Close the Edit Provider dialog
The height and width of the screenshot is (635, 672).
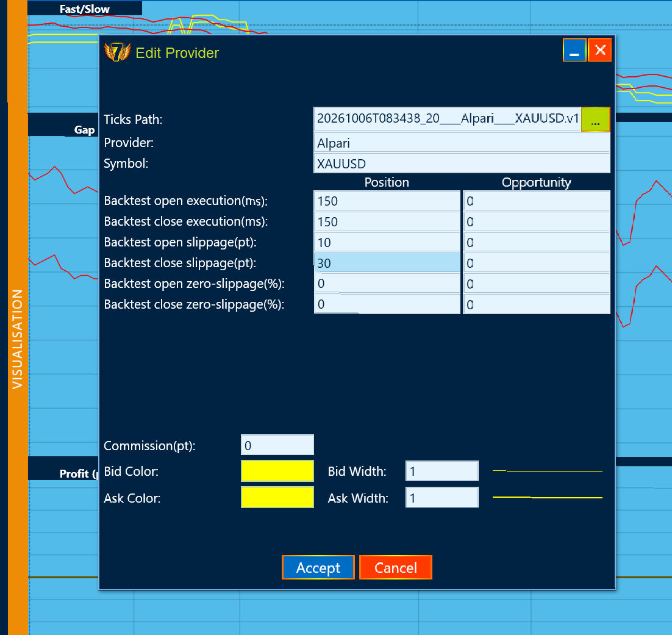click(599, 50)
